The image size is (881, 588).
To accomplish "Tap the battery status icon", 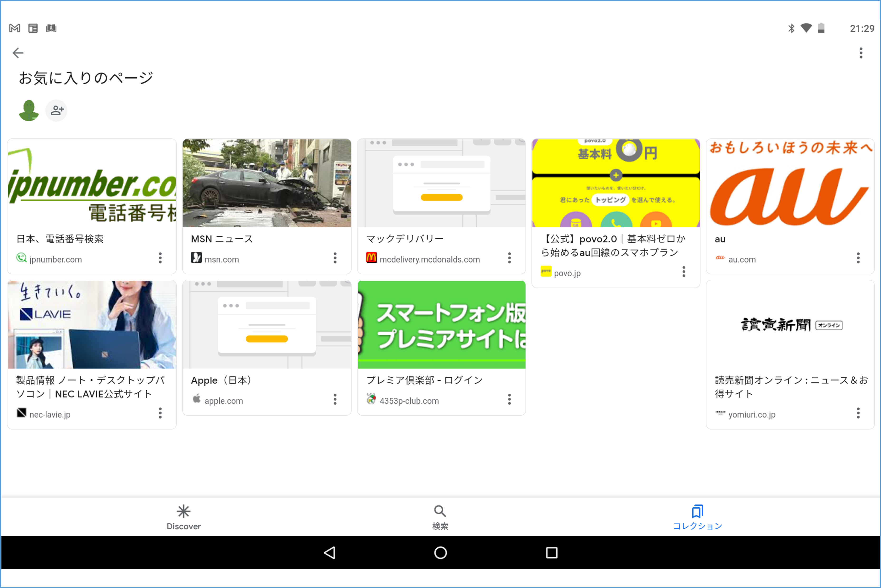I will pos(821,28).
